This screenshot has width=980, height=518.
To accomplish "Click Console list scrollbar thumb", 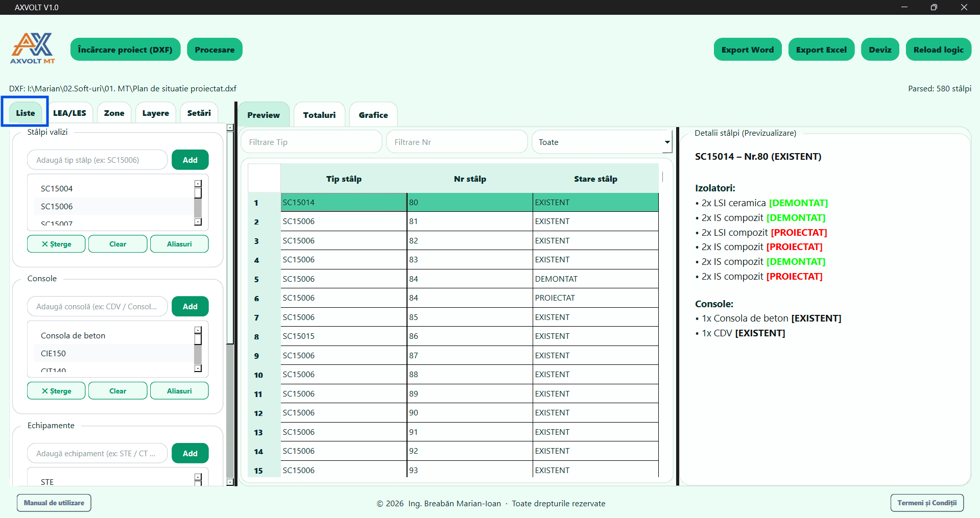I will click(x=198, y=340).
